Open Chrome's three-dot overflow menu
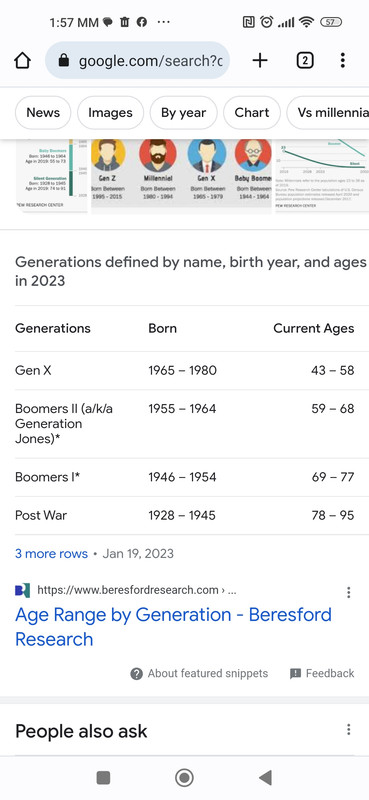The height and width of the screenshot is (800, 369). 342,61
